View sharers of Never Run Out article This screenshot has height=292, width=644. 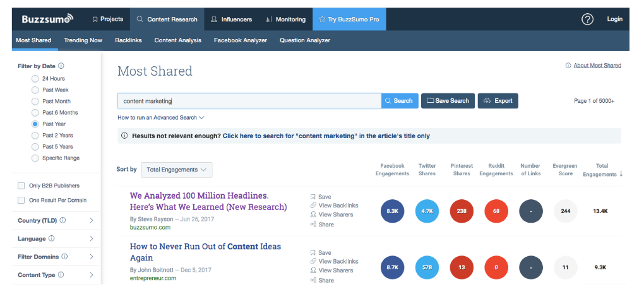coord(332,271)
